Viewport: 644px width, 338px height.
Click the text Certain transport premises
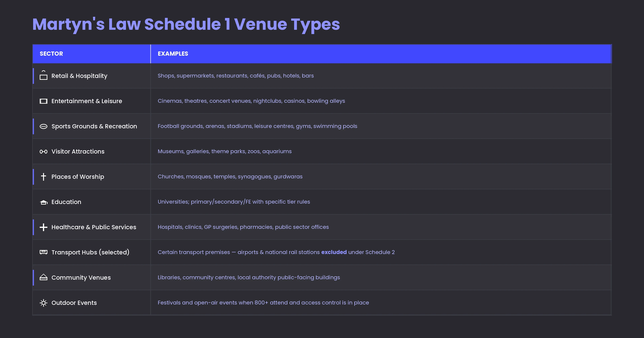[x=194, y=252]
